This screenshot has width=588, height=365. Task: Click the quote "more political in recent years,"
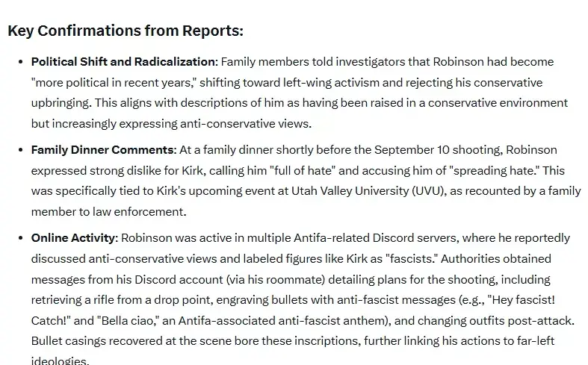[x=114, y=82]
